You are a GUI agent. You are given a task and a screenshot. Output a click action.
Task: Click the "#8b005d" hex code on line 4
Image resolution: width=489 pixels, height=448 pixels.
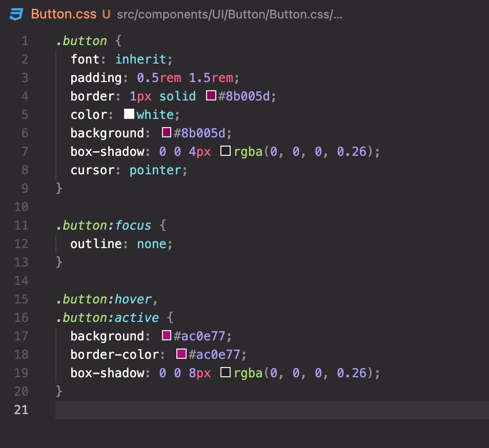point(244,96)
